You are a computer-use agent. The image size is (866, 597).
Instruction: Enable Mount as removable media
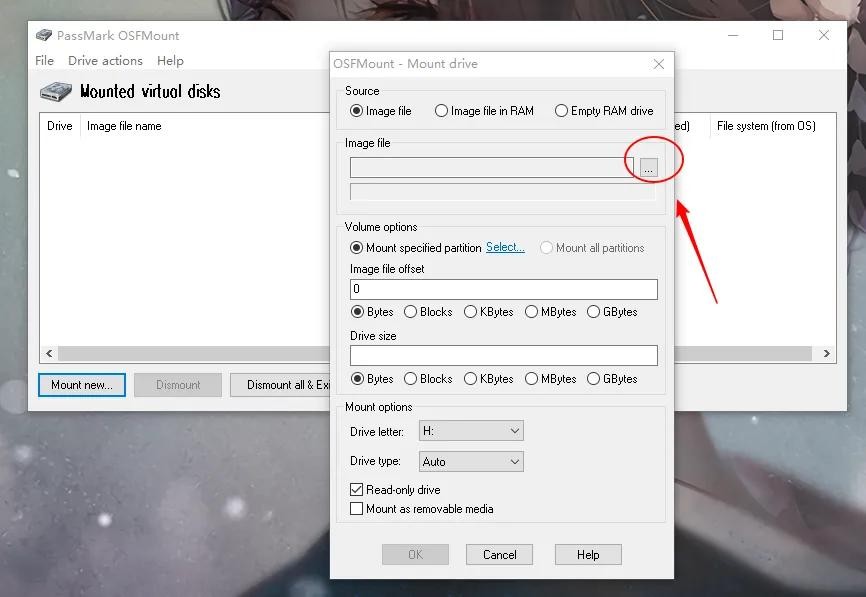click(x=357, y=509)
